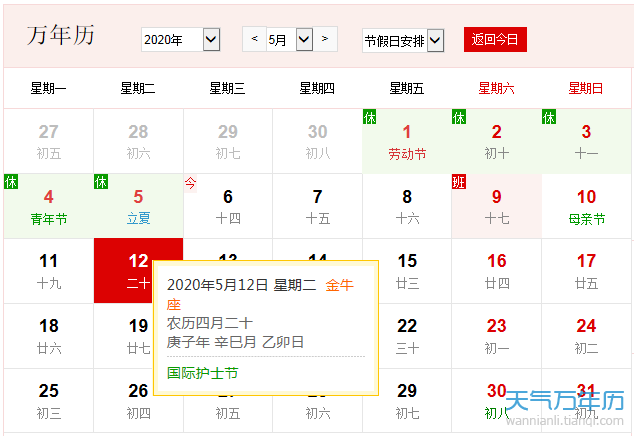Select May 1 劳动节
Screen dimensions: 634x436
point(407,141)
